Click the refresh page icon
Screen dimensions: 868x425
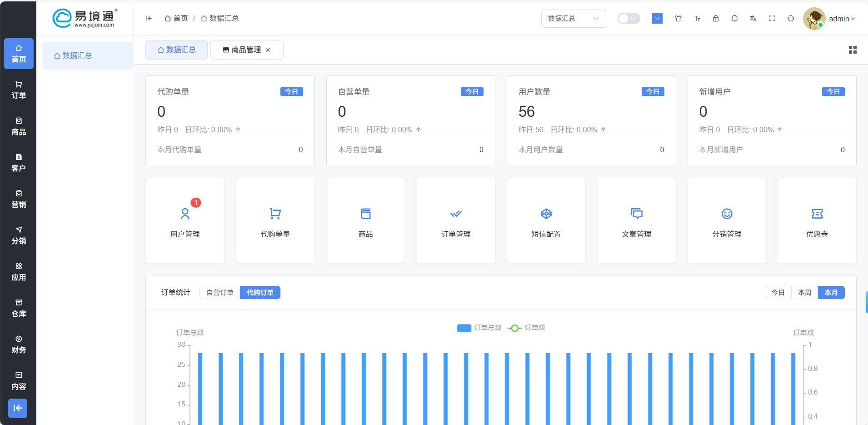click(x=791, y=18)
